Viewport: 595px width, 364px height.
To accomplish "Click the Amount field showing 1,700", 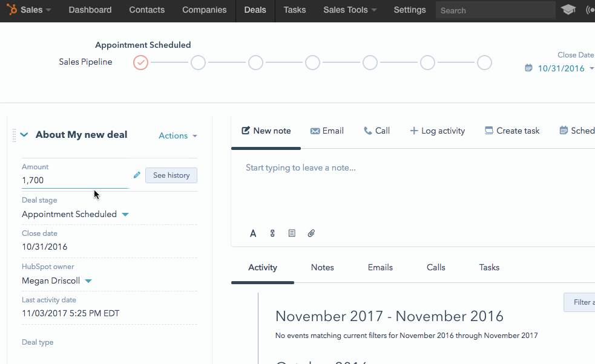I will 76,180.
